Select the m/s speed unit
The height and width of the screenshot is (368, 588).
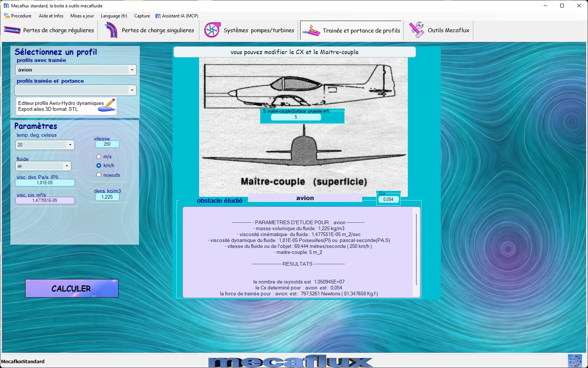(x=99, y=157)
